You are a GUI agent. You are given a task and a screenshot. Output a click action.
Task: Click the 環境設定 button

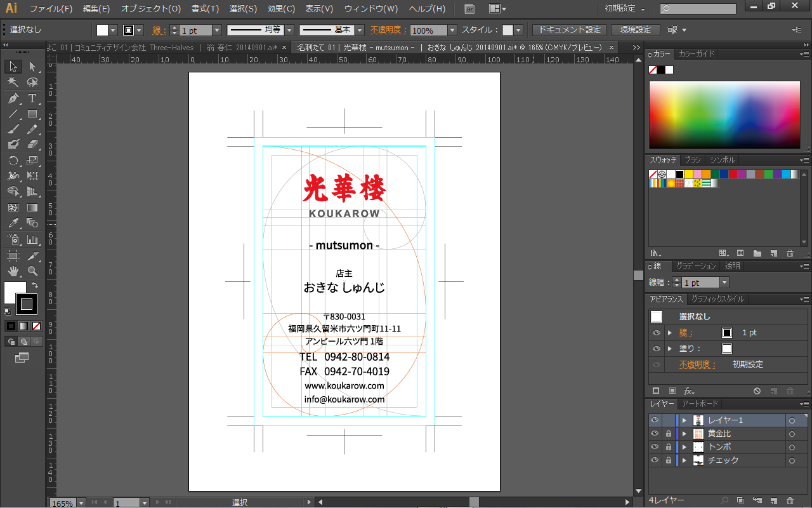coord(635,30)
